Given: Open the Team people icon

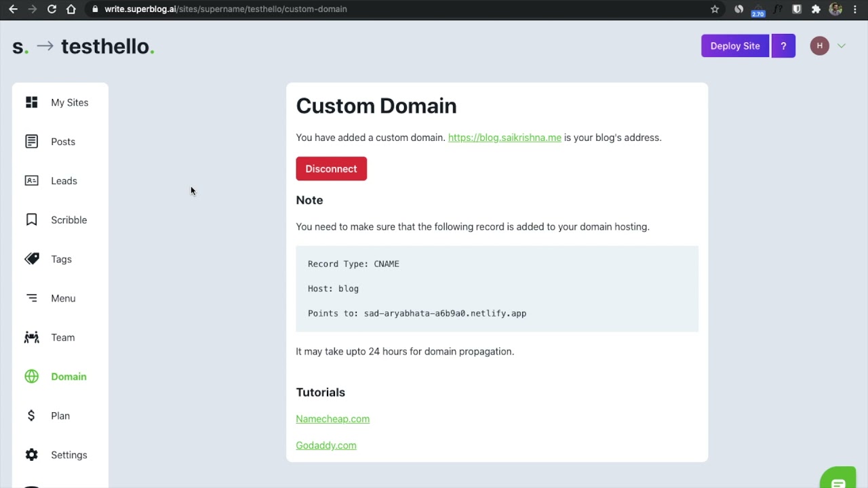Looking at the screenshot, I should 32,338.
